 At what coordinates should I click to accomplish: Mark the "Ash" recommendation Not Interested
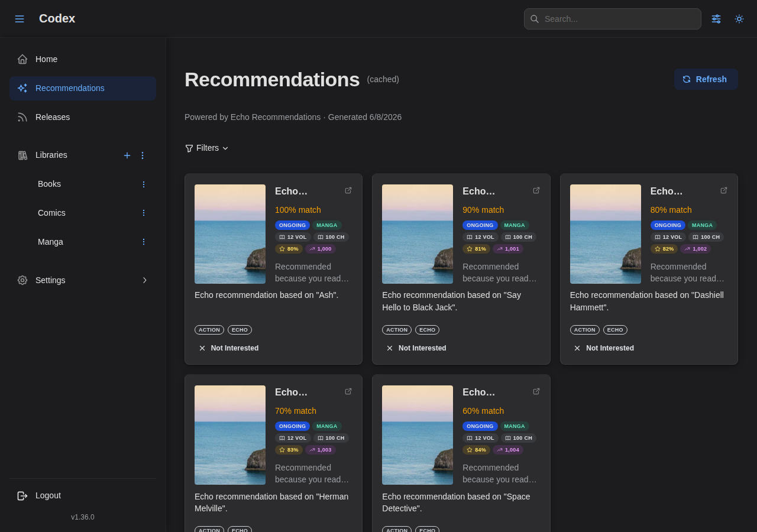coord(229,348)
